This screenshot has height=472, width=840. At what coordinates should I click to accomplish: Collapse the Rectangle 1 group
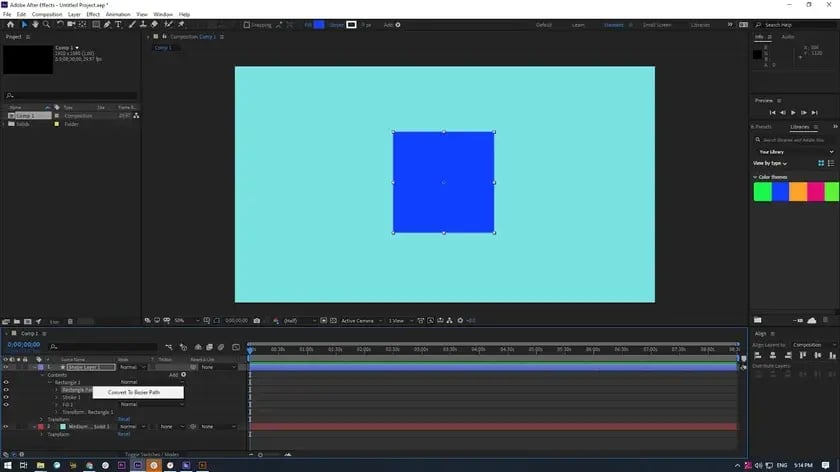click(51, 382)
